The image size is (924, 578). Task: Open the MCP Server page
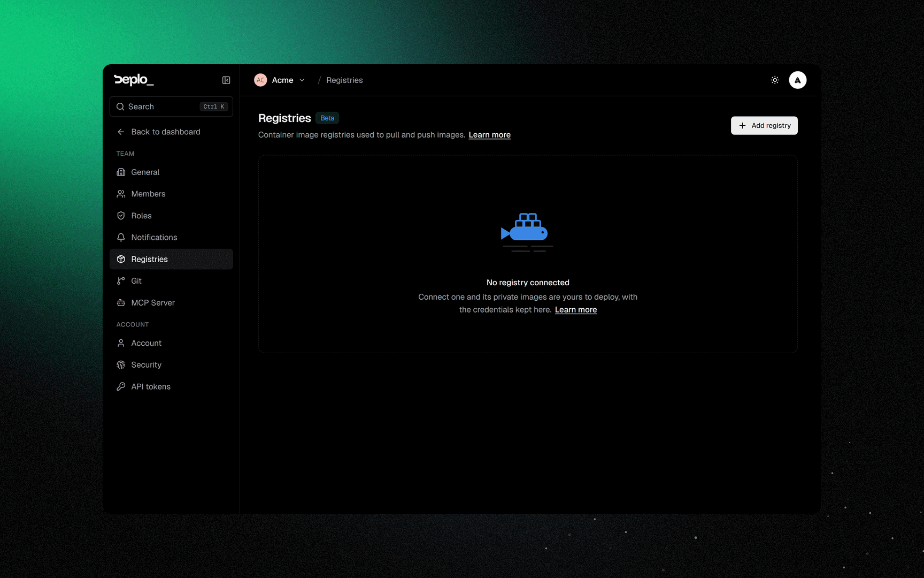click(171, 302)
